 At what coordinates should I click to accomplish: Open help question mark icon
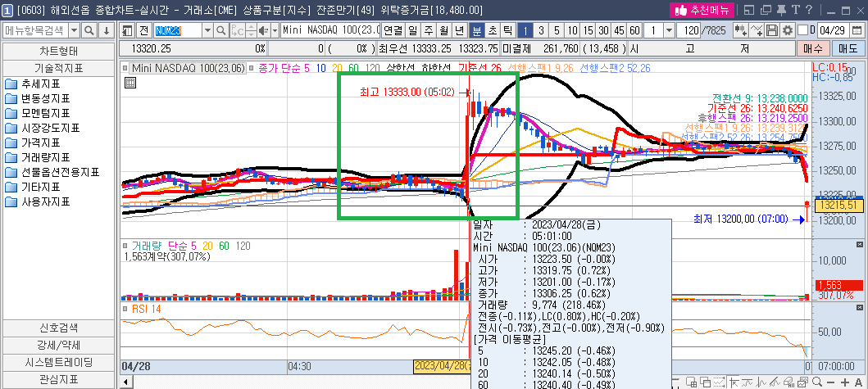point(809,10)
